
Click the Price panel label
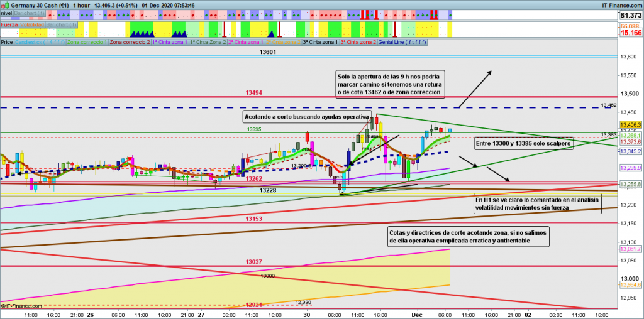(7, 42)
